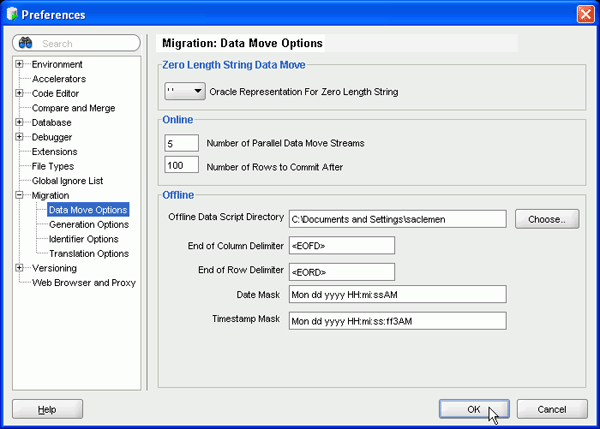Open Identifier Options under Migration
Screen dimensions: 600x429
pos(83,239)
